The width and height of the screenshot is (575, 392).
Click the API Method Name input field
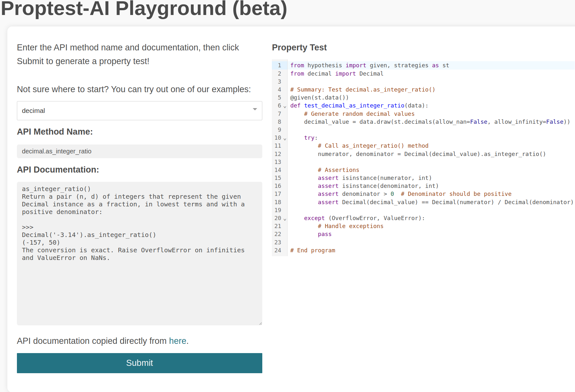139,151
